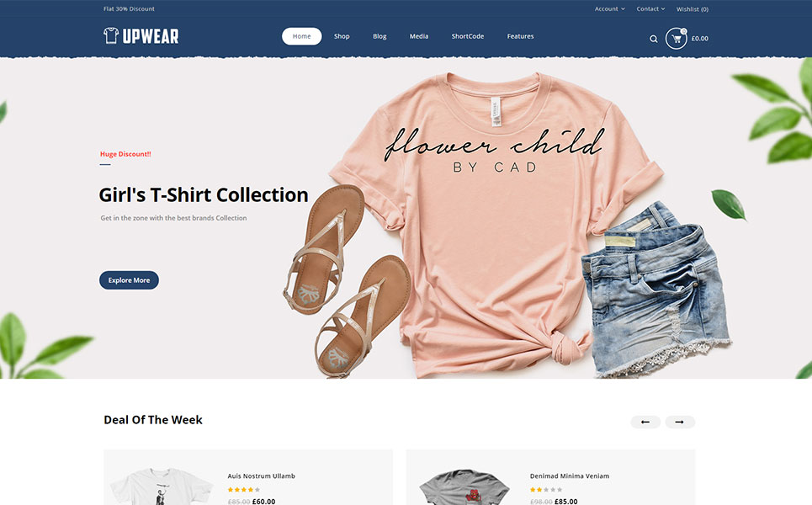Open the Media menu item
The height and width of the screenshot is (505, 812).
(x=419, y=36)
